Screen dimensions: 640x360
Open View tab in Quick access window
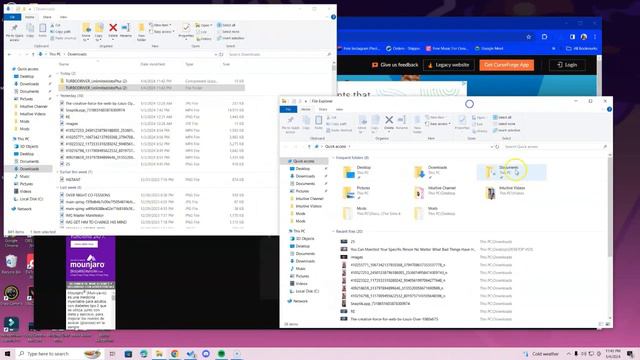point(339,109)
